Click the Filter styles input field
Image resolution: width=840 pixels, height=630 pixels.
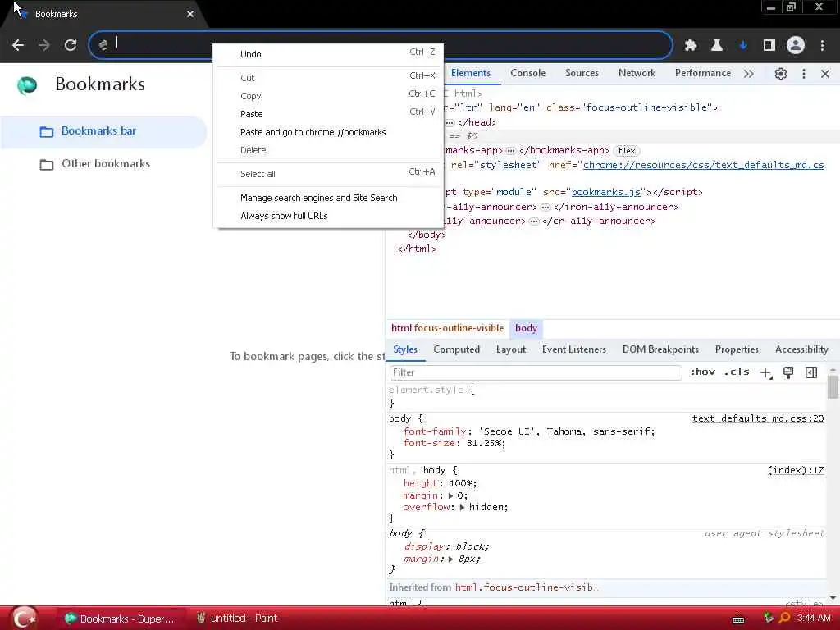[536, 372]
